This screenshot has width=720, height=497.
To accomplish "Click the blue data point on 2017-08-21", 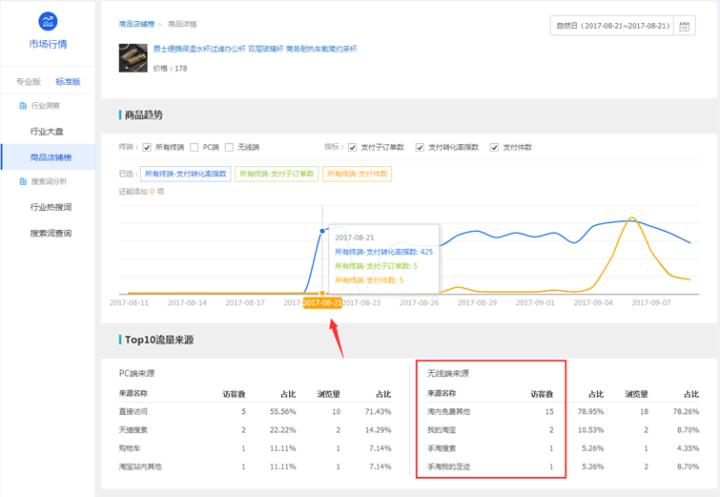I will coord(322,231).
